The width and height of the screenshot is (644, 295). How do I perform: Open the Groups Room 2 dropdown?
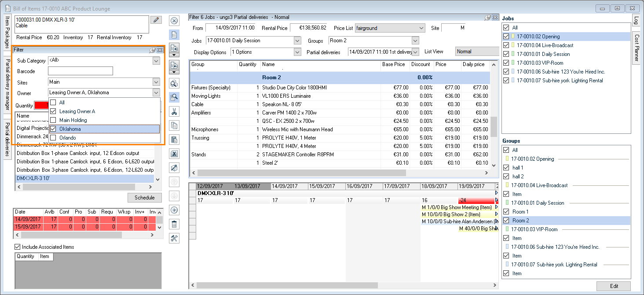[x=415, y=41]
